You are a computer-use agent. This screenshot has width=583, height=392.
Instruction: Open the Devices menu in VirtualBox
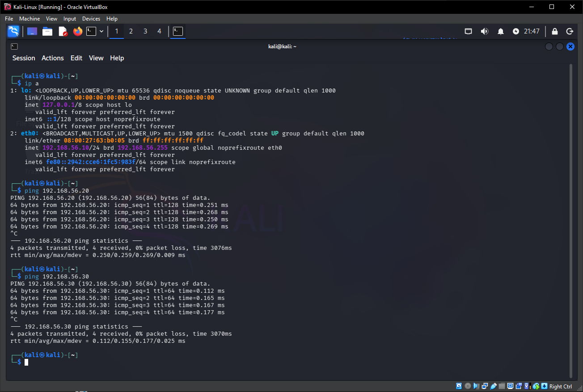pyautogui.click(x=91, y=19)
